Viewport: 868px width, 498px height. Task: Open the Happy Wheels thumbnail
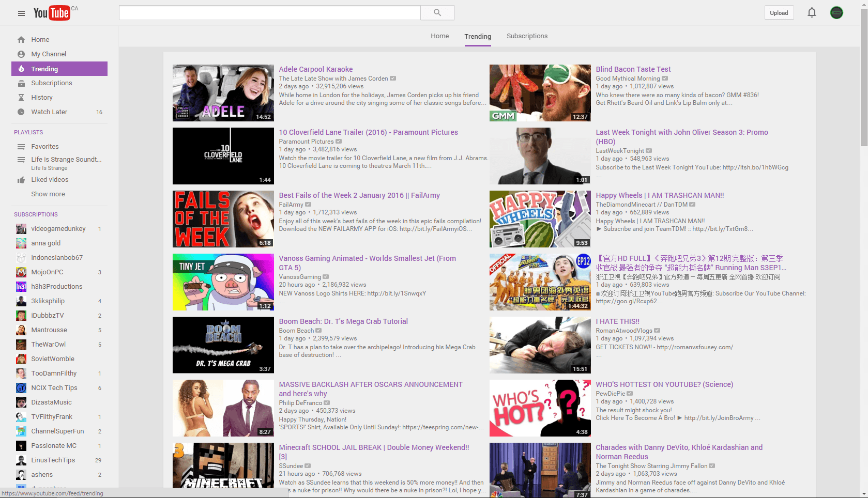pos(540,219)
